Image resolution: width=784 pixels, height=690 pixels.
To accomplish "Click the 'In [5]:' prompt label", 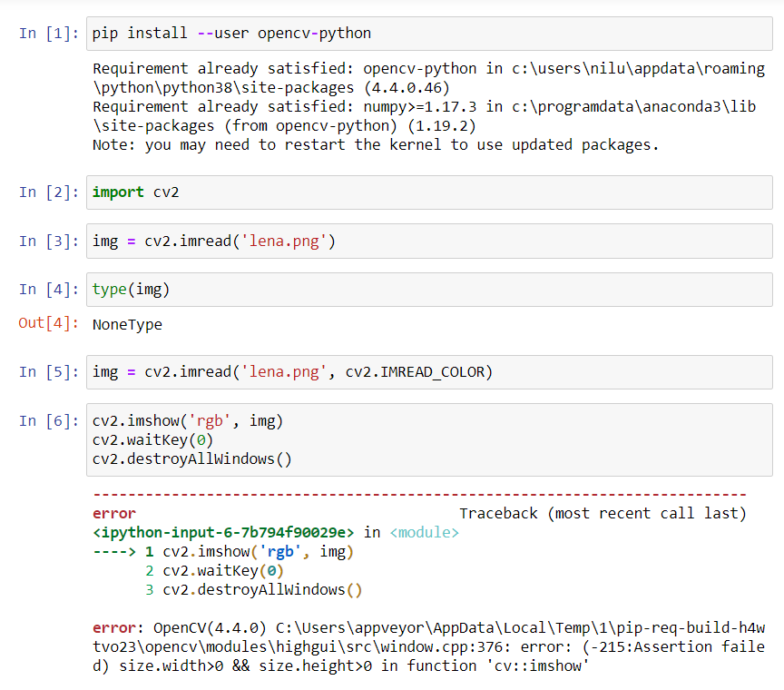I will click(48, 372).
